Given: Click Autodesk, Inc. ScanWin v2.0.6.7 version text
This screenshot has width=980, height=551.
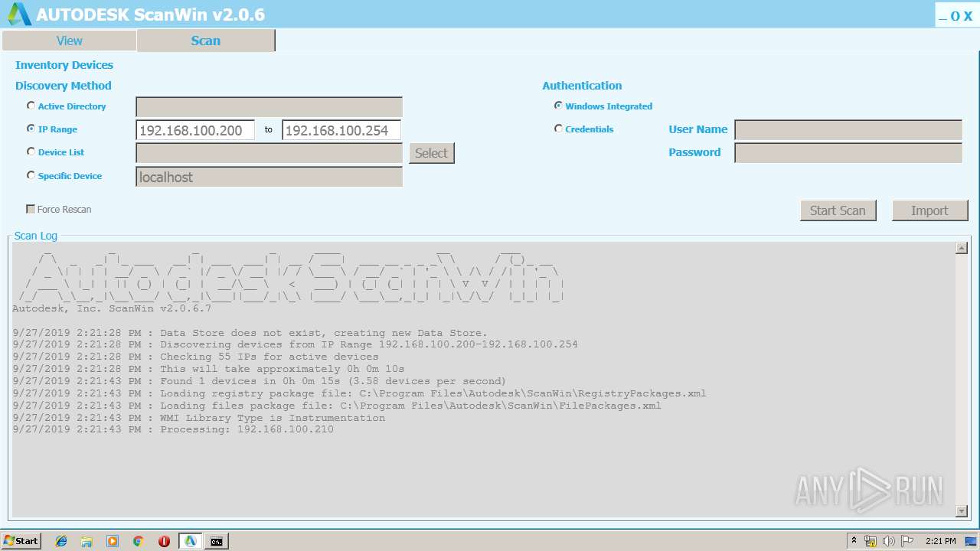Looking at the screenshot, I should pos(112,308).
